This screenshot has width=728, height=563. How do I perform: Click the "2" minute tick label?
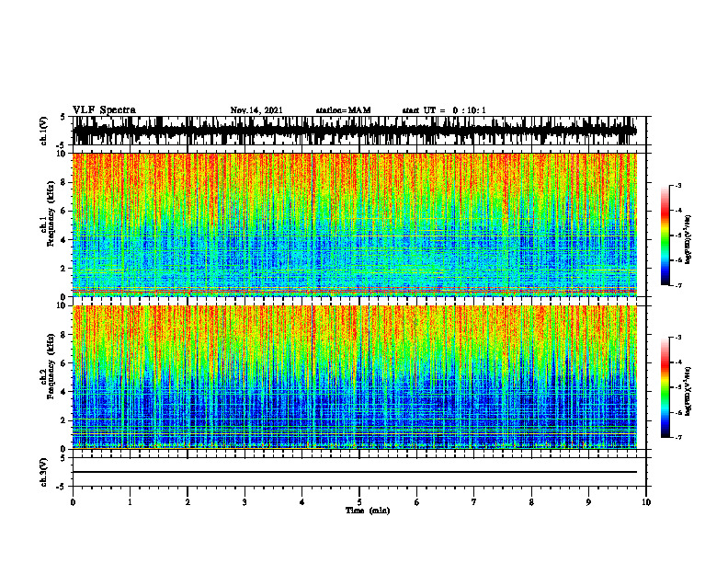pyautogui.click(x=188, y=502)
